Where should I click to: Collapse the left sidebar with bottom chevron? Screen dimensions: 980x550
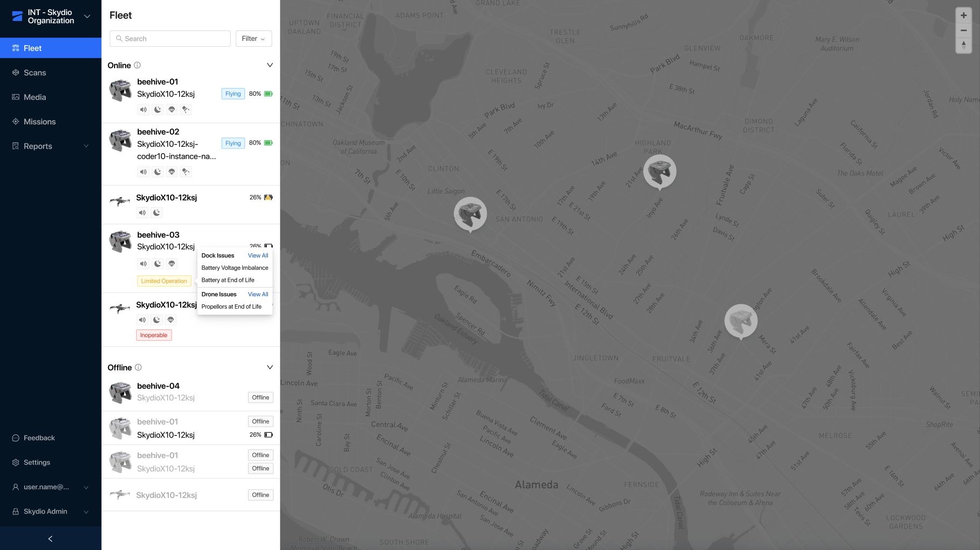tap(51, 539)
